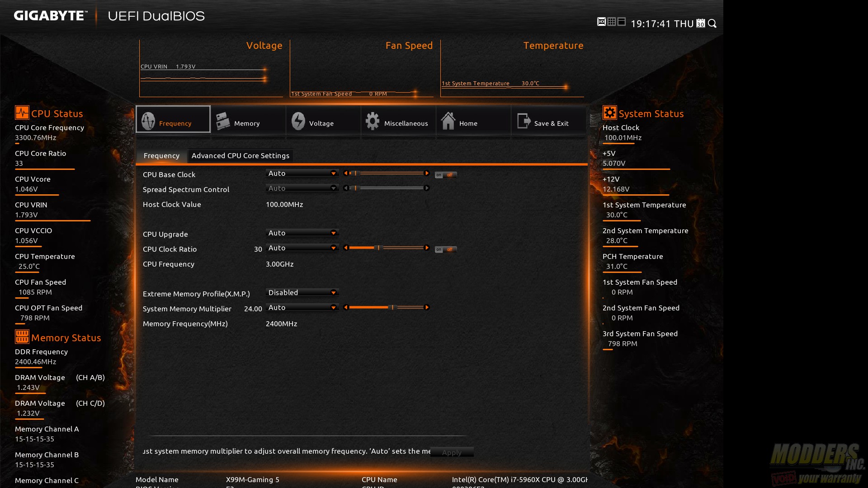This screenshot has width=868, height=488.
Task: Click the Model Name X99M-Gaming 5 text
Action: (253, 479)
